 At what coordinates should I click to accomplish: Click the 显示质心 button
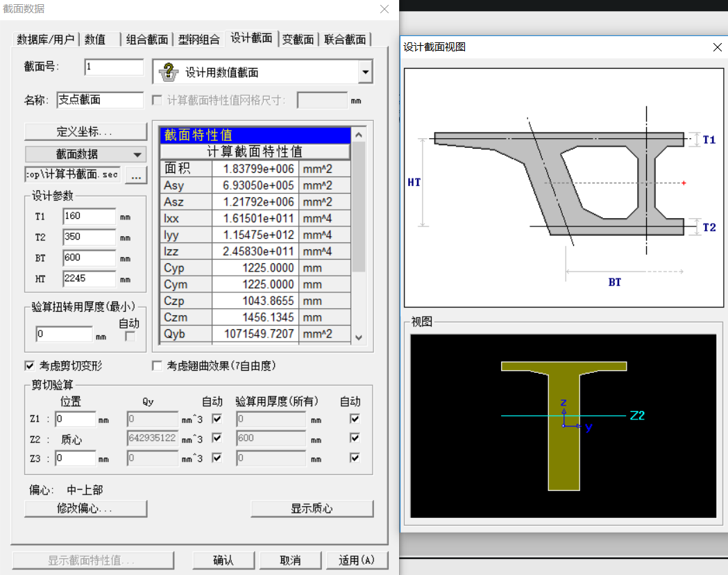pos(312,508)
